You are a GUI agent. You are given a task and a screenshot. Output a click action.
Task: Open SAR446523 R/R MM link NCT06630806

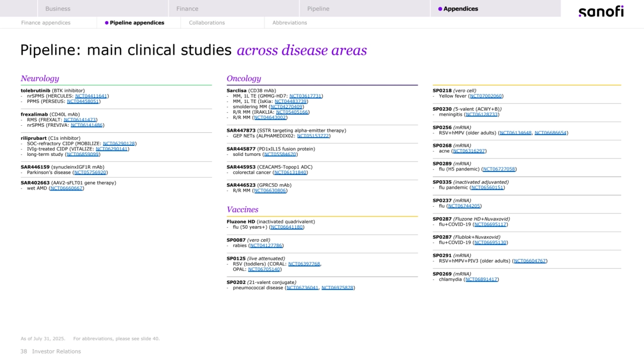coord(270,191)
